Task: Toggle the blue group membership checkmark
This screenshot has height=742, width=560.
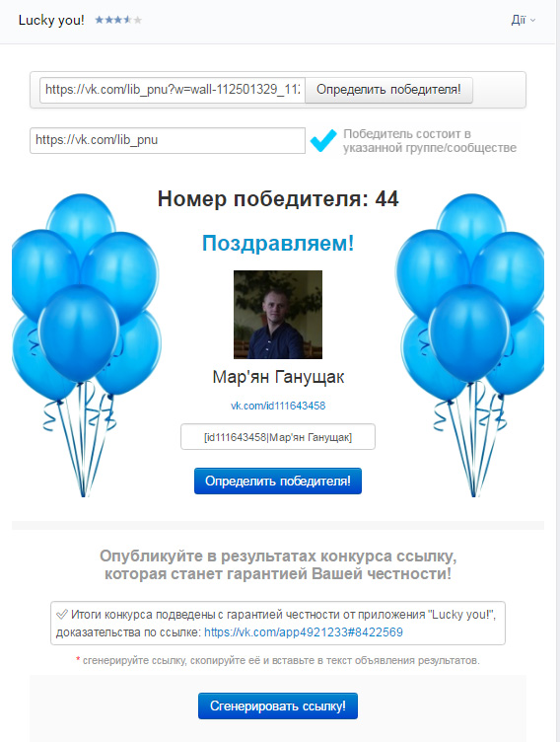Action: click(323, 140)
